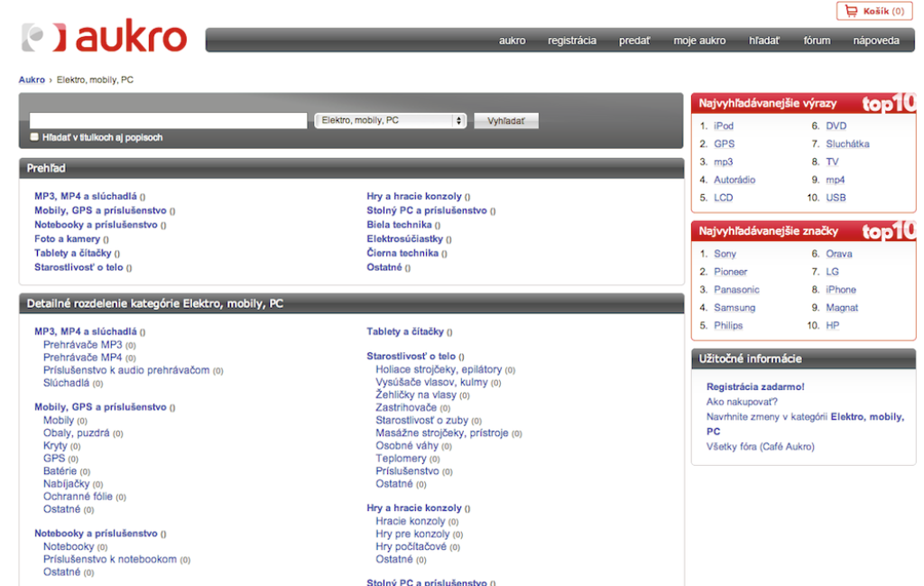Screen dimensions: 924x586
Task: Open Holiace strojčeky, epilátory subcategory
Action: (x=439, y=369)
